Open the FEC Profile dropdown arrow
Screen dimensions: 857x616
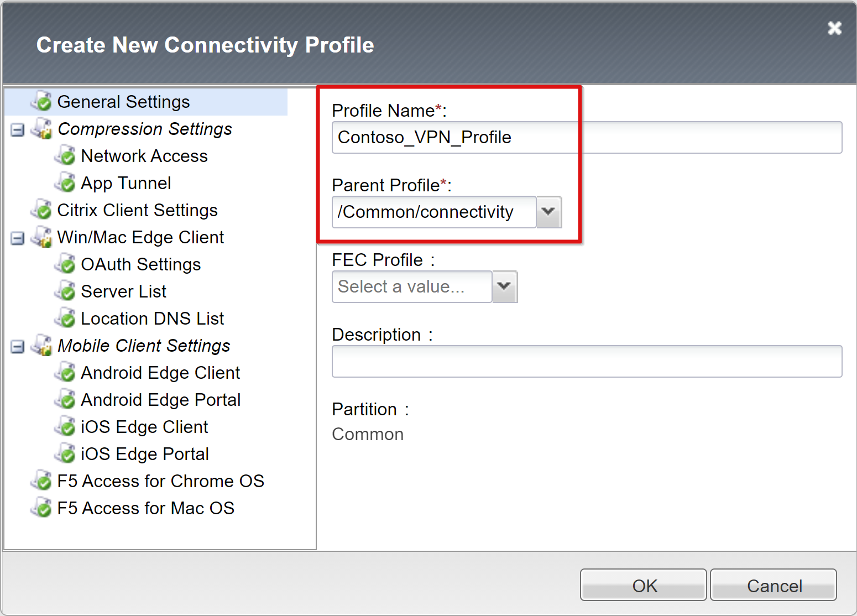tap(504, 286)
